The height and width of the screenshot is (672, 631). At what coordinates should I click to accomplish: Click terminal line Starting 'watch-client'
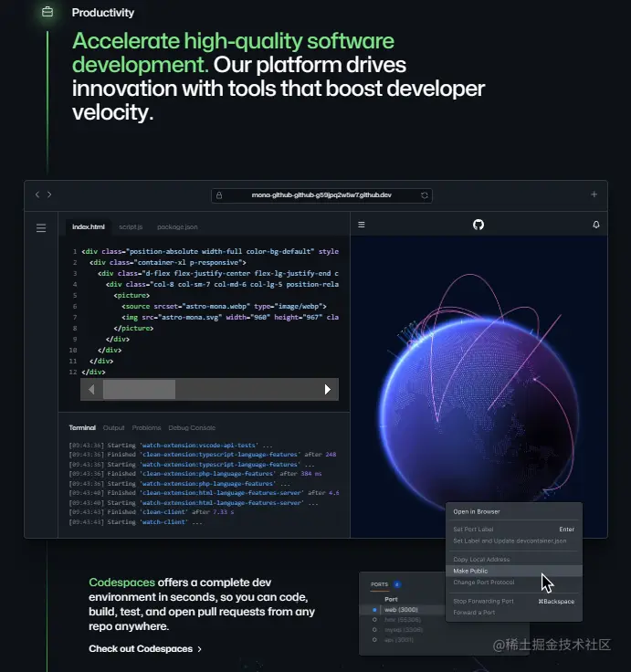click(135, 522)
